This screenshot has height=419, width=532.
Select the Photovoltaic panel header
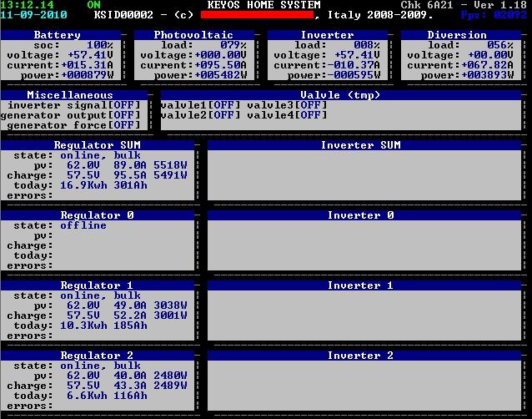click(x=190, y=35)
